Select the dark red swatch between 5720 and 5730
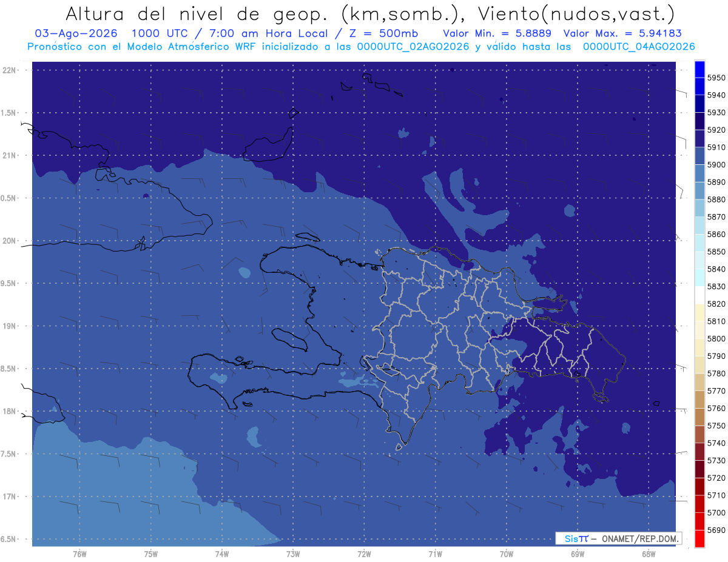728x562 pixels. pyautogui.click(x=699, y=469)
